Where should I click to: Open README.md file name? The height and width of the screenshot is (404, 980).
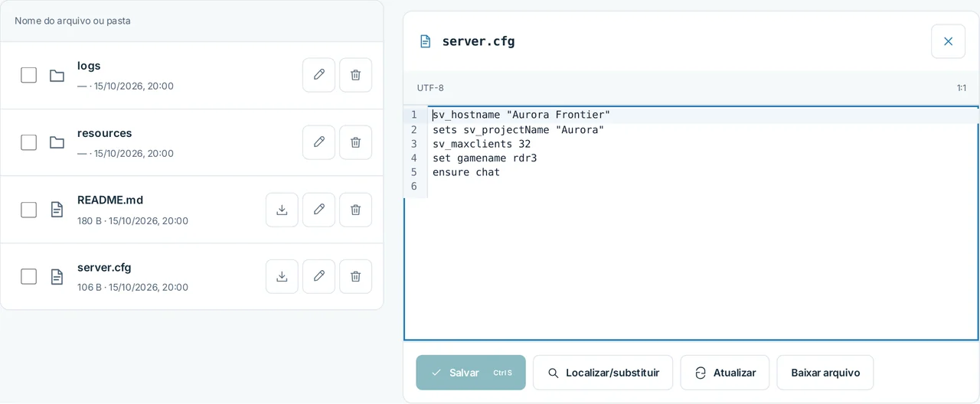[110, 200]
